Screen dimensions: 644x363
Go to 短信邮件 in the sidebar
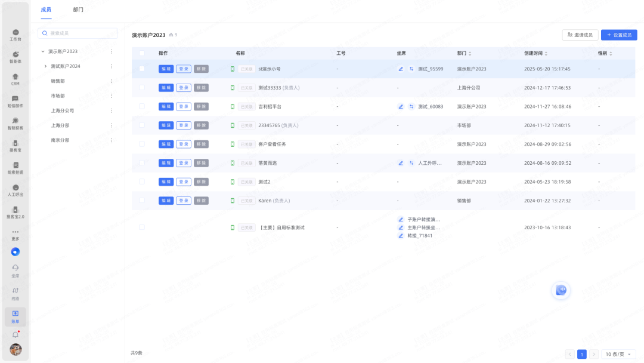point(16,101)
